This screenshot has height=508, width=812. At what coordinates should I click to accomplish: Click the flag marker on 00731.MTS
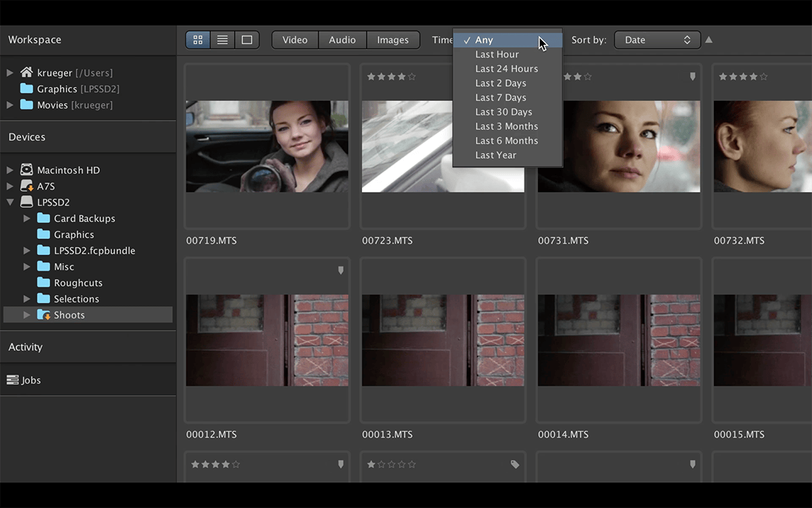pyautogui.click(x=692, y=77)
